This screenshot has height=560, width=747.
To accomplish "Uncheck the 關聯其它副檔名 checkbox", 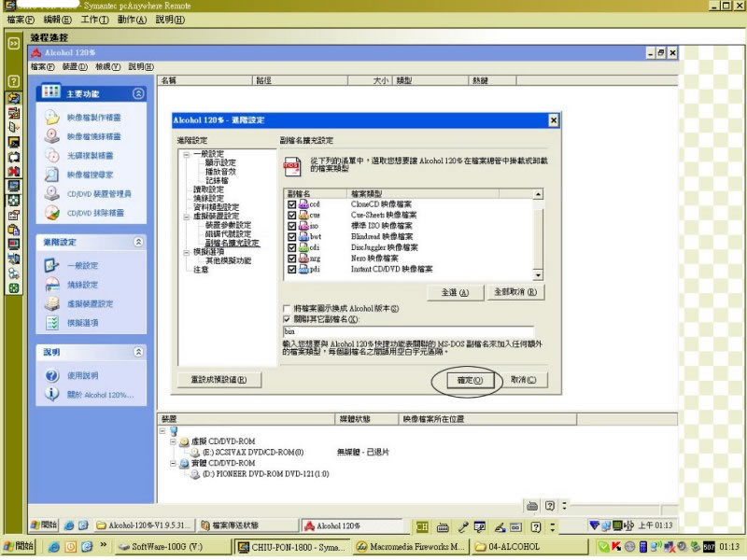I will [x=287, y=319].
